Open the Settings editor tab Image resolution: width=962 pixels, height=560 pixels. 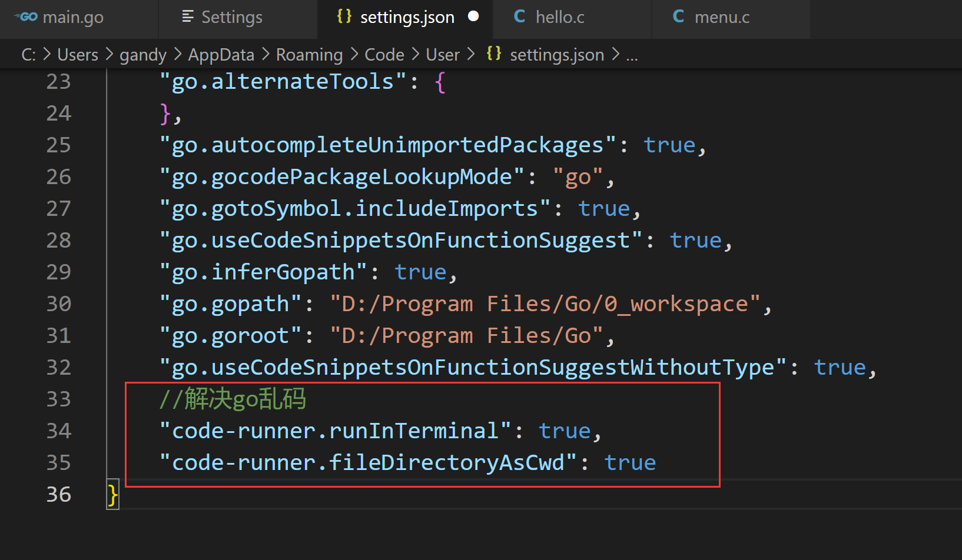tap(232, 18)
